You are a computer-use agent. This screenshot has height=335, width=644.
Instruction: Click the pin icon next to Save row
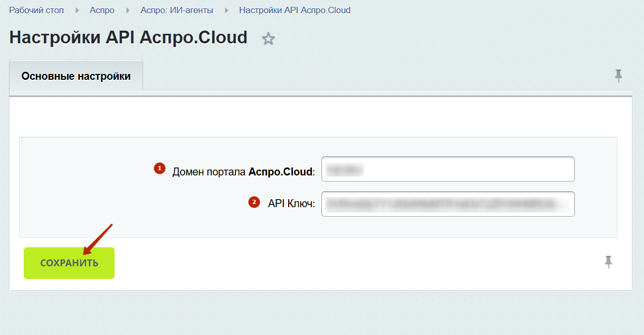click(609, 262)
